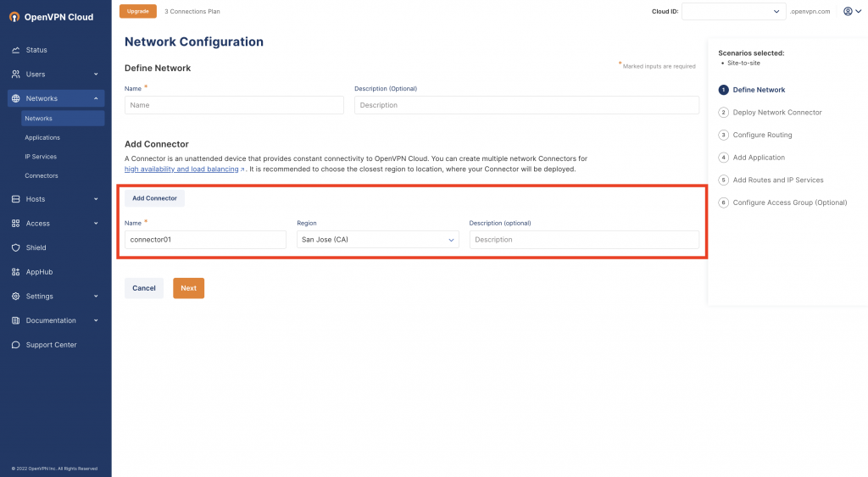The image size is (868, 477).
Task: Click the Add Connector button
Action: point(154,198)
